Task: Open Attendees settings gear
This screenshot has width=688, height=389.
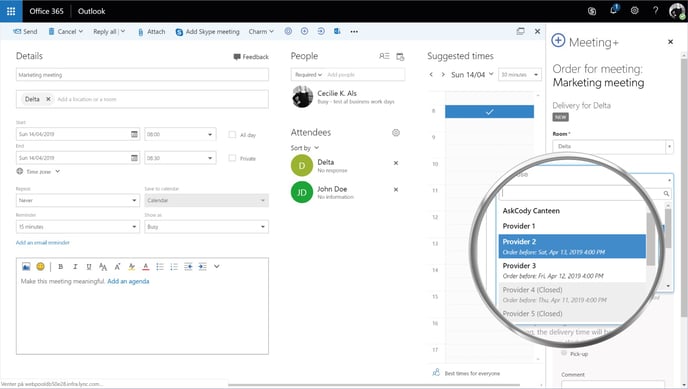Action: coord(396,132)
